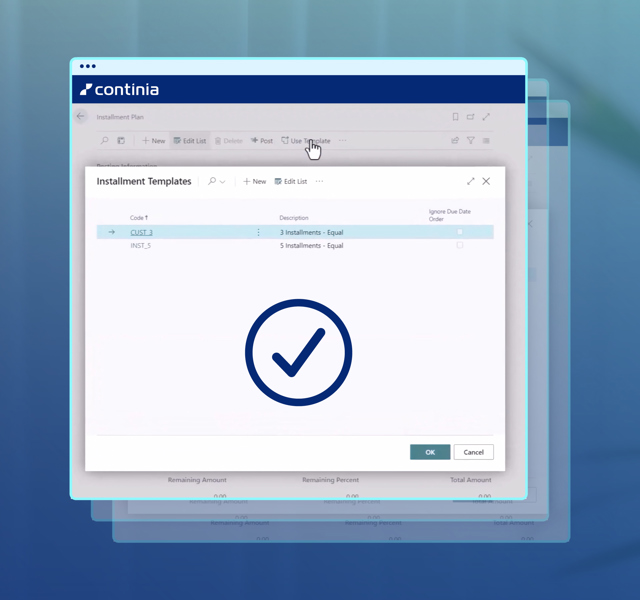
Task: Open the bookmark icon on Installment Plan page
Action: pos(455,117)
